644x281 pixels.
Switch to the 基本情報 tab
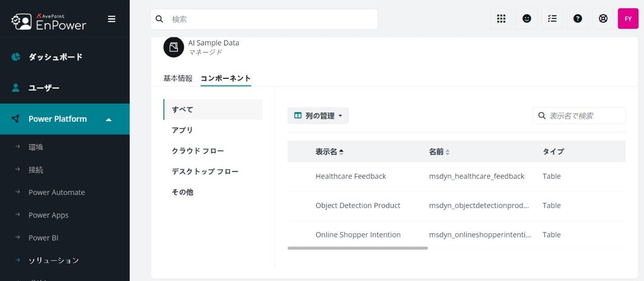point(178,78)
